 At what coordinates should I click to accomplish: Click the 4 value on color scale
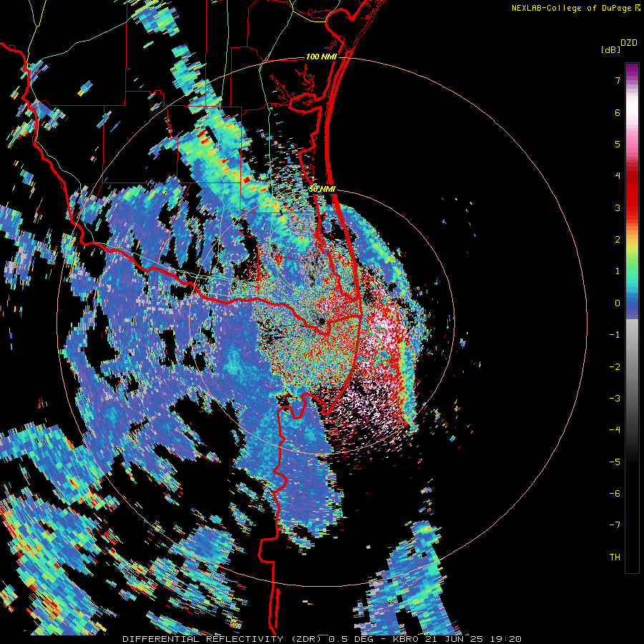pyautogui.click(x=618, y=176)
